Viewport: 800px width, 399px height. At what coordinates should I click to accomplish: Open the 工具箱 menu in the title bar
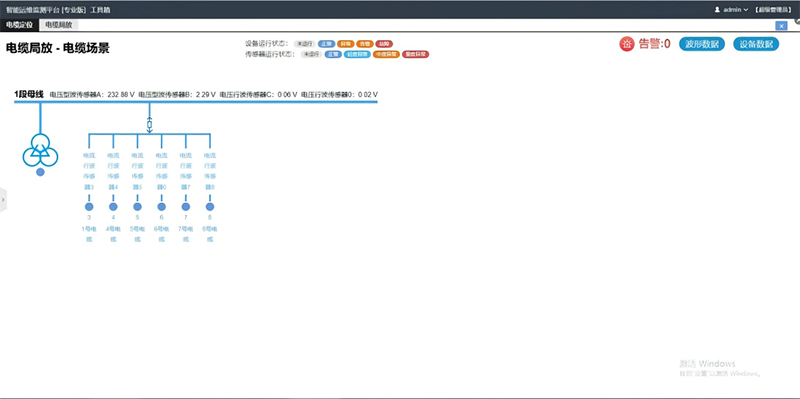pos(100,10)
